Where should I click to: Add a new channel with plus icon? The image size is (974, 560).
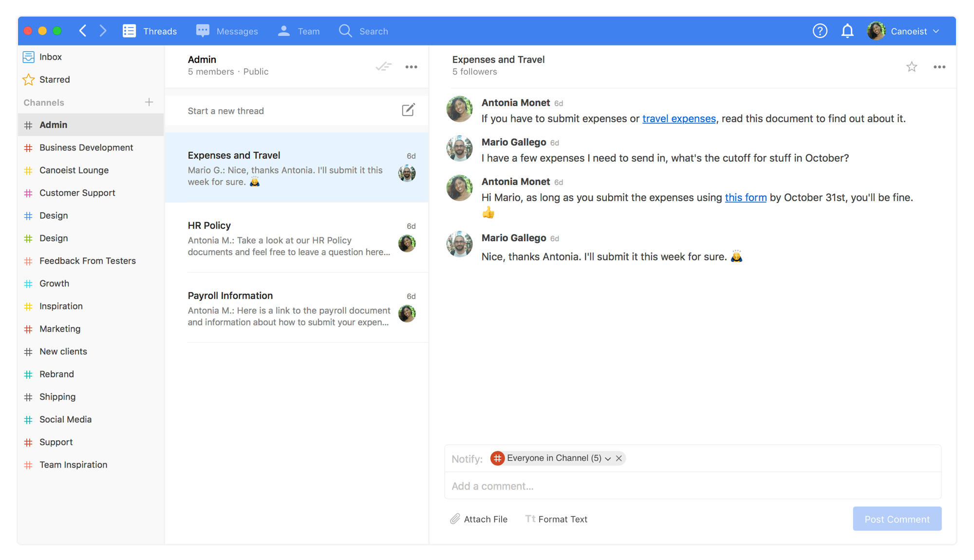(149, 102)
